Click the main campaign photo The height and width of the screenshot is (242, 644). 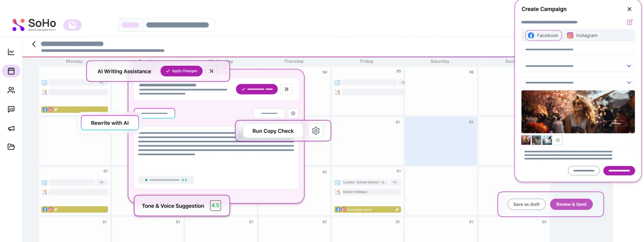(x=578, y=112)
